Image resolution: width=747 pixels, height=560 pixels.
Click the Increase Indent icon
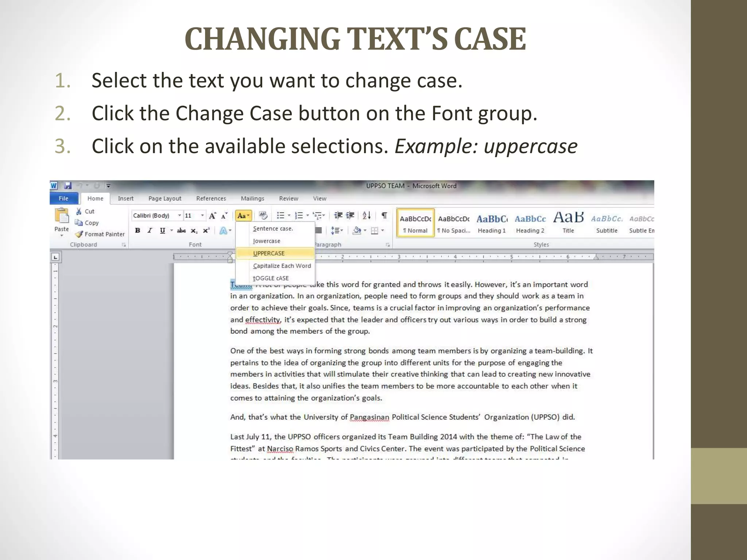(x=350, y=215)
